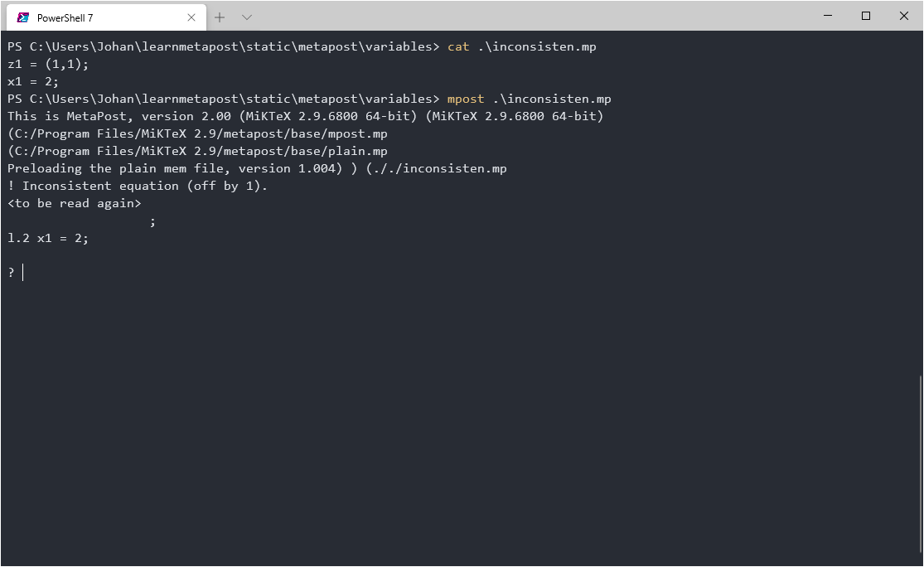Viewport: 924px width, 567px height.
Task: Click the Inconsistent equation error line
Action: click(x=138, y=187)
